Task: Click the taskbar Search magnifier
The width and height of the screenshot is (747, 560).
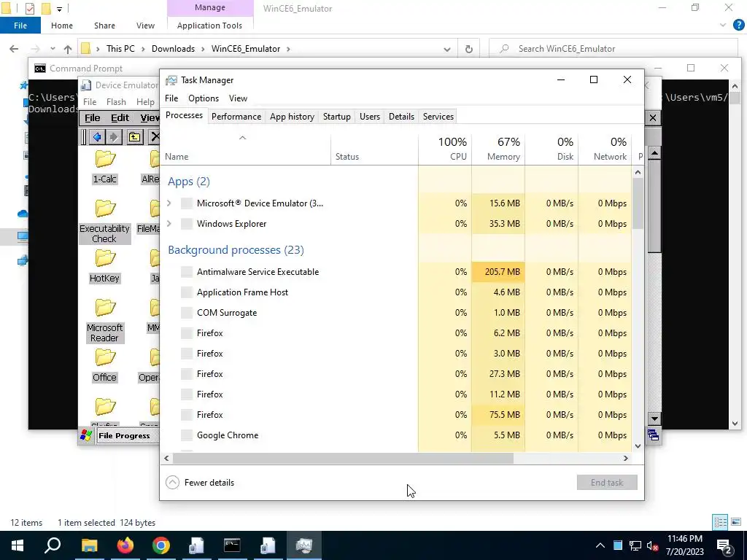Action: 53,545
